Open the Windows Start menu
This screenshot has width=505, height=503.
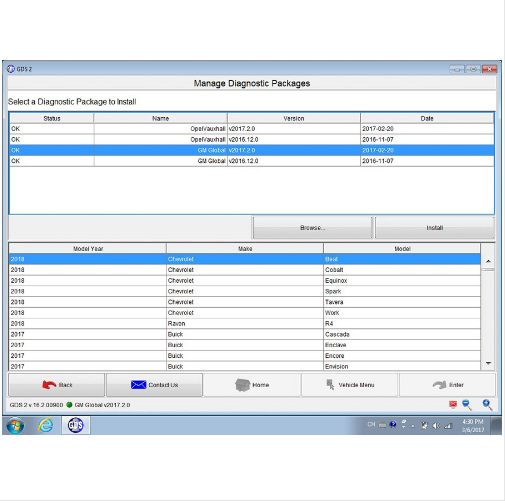(x=15, y=425)
